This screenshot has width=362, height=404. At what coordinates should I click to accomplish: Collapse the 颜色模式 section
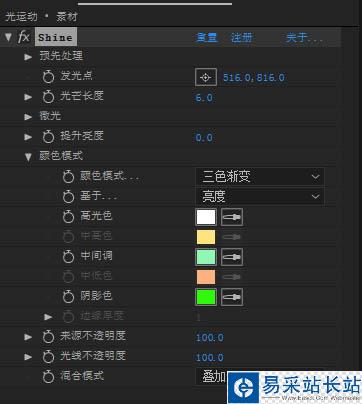28,157
